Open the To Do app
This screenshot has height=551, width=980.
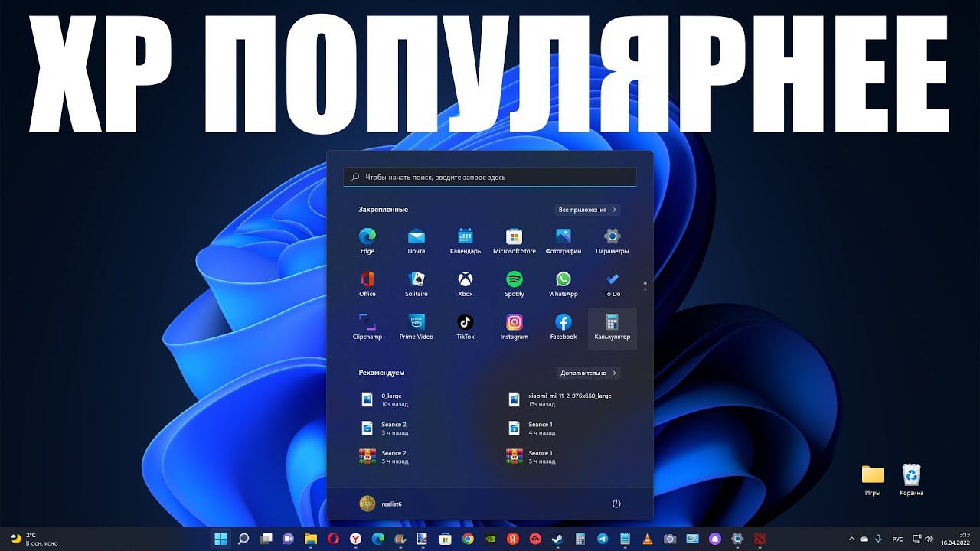click(x=612, y=283)
